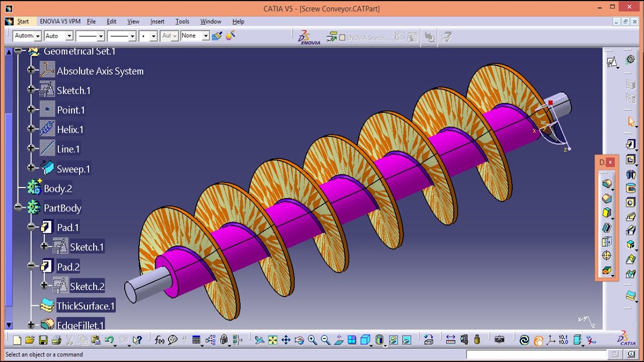The height and width of the screenshot is (362, 644).
Task: Click the Edge Fillet icon in floating toolbar
Action: click(x=607, y=184)
